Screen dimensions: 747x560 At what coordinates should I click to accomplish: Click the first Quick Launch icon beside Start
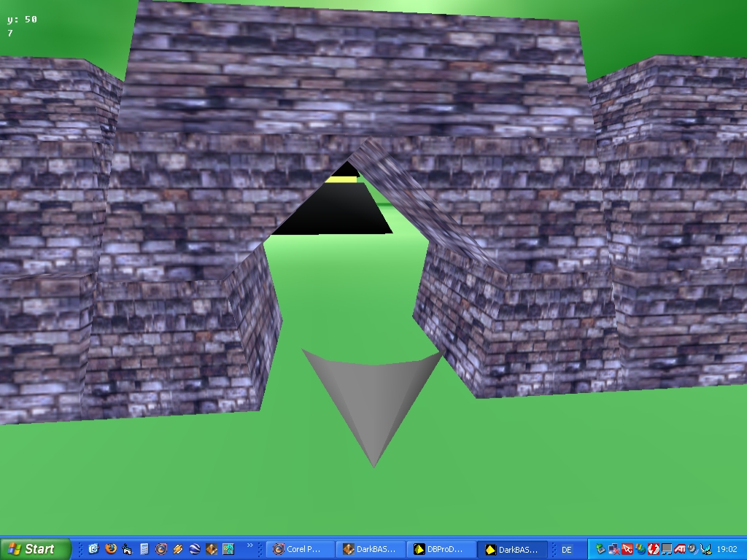point(93,549)
